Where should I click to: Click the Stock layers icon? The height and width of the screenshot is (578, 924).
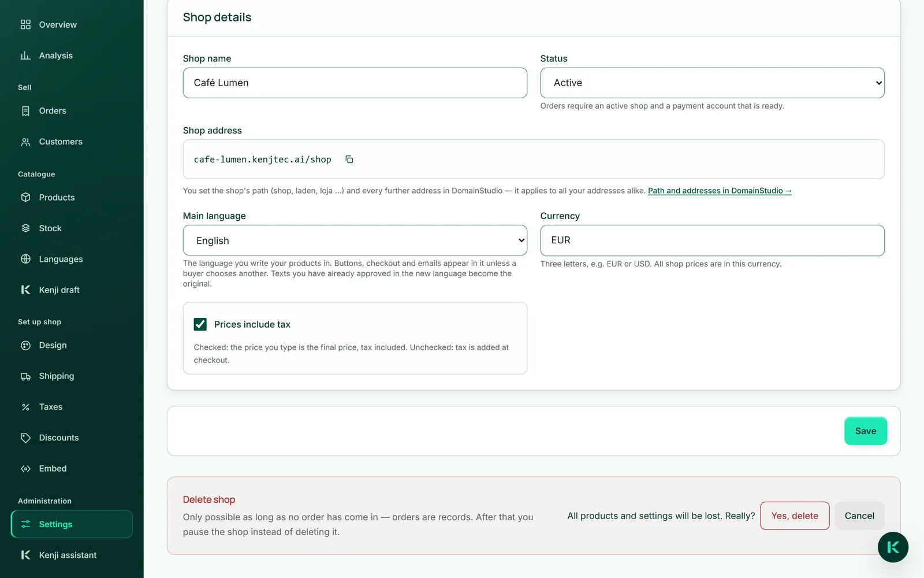pos(25,228)
